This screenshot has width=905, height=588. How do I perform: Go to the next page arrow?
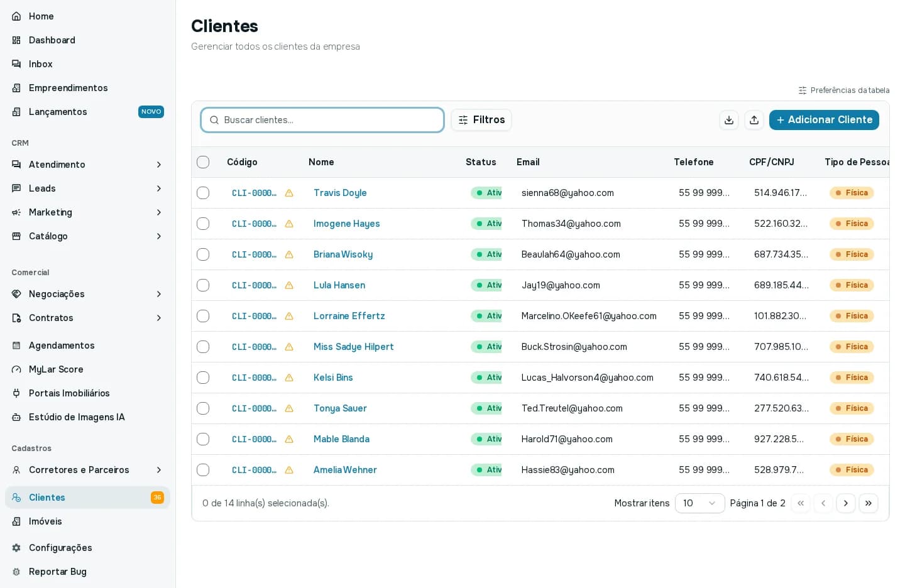[846, 503]
